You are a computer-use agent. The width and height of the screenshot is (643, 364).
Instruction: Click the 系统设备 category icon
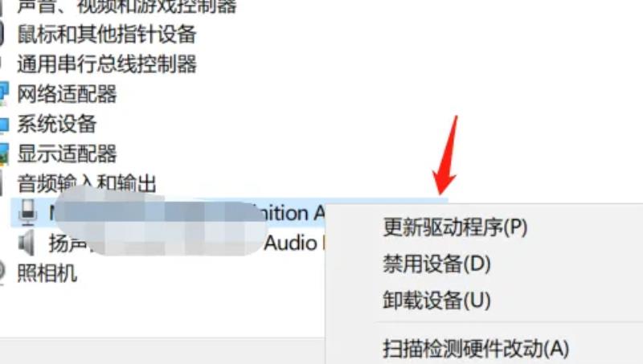[3, 125]
